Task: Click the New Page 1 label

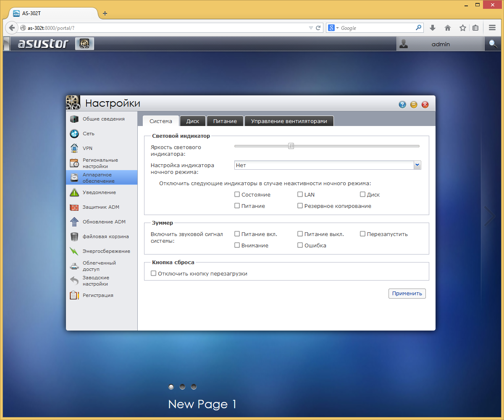Action: (x=202, y=404)
